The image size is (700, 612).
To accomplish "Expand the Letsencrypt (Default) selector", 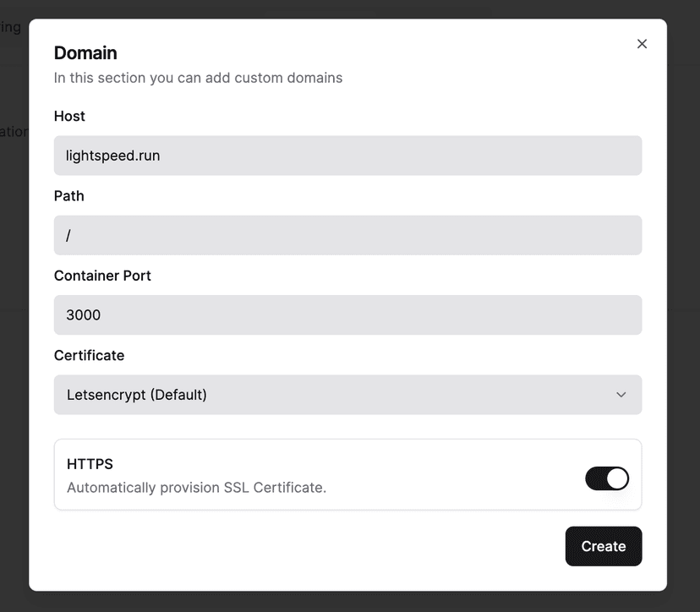I will point(347,395).
